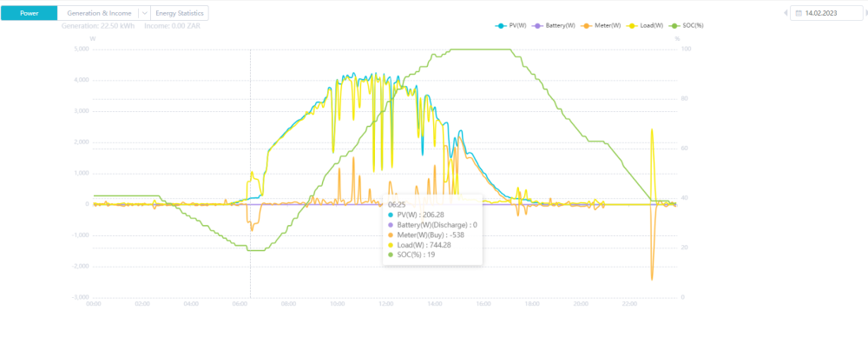The image size is (868, 337).
Task: Click the PV(W) : 206.28 tooltip row
Action: click(417, 215)
